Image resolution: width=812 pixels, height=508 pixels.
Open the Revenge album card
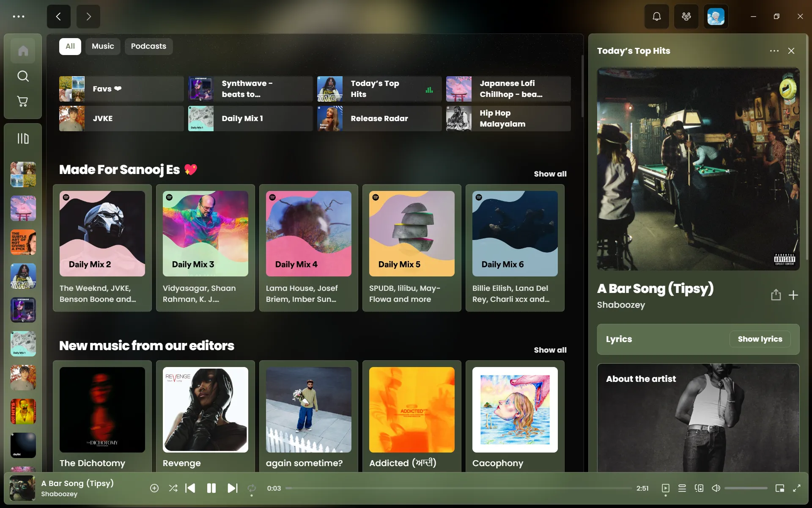[206, 417]
